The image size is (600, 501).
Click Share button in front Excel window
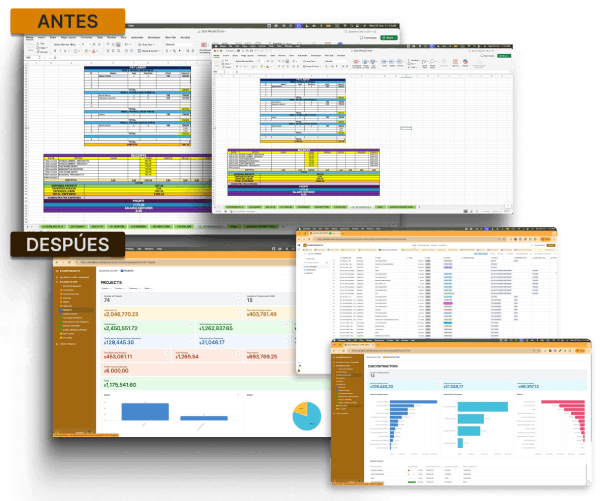504,56
